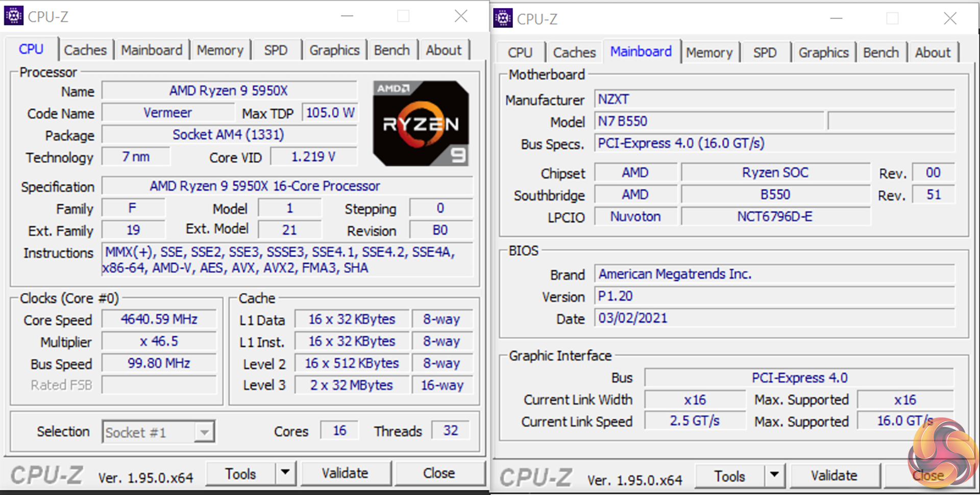
Task: Click the BIOS Version value P1.20
Action: coord(774,296)
